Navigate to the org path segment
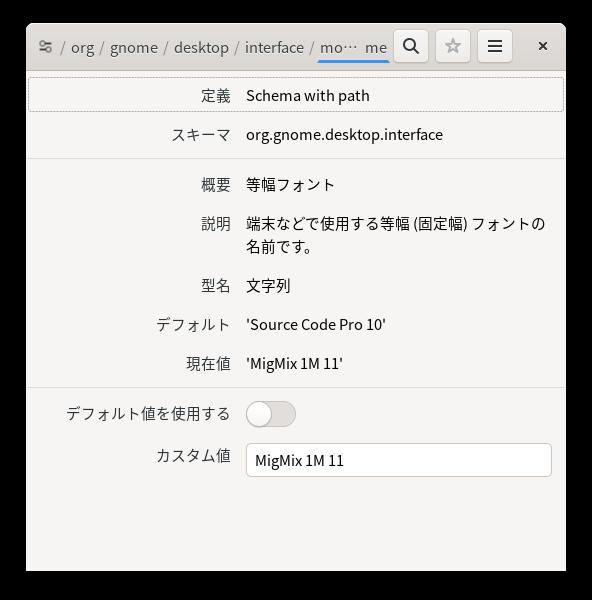 click(82, 48)
